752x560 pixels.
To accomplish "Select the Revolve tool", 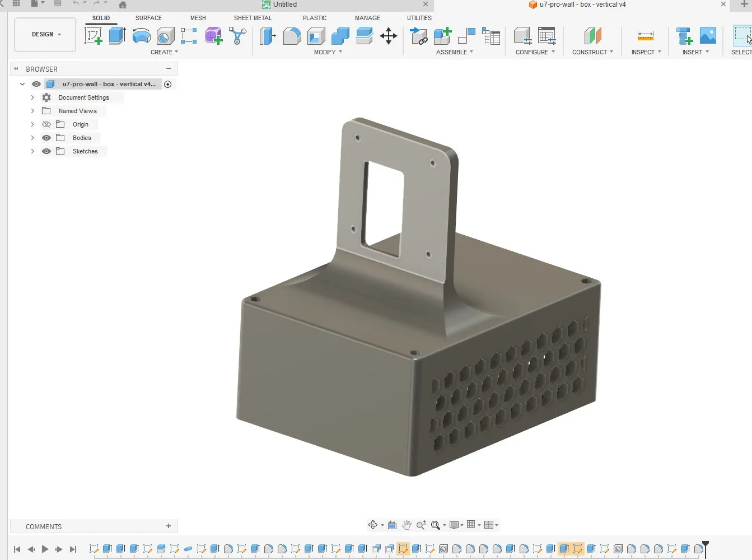I will pyautogui.click(x=141, y=36).
